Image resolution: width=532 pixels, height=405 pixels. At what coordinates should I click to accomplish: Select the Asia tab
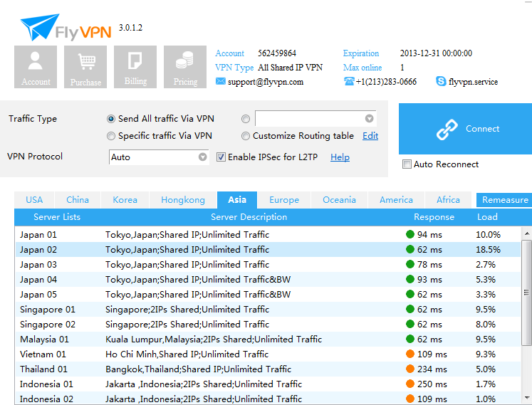(237, 200)
